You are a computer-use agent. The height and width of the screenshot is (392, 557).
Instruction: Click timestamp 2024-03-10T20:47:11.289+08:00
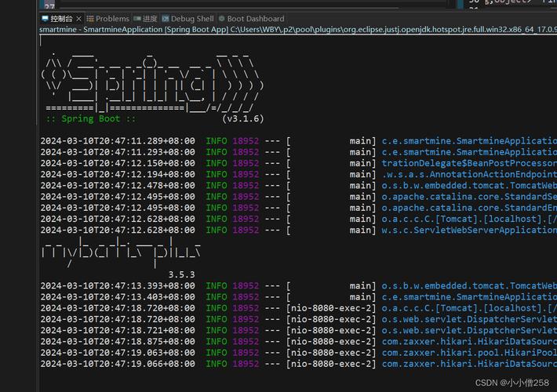[x=118, y=141]
